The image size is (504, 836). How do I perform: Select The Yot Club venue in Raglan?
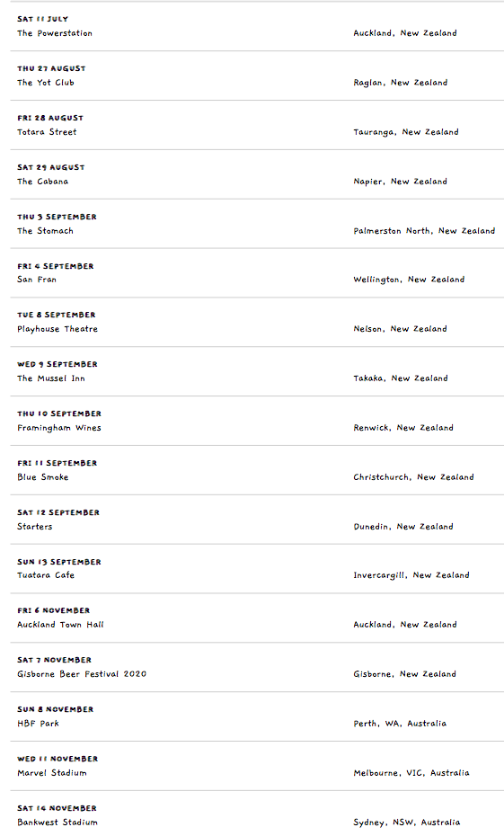45,83
